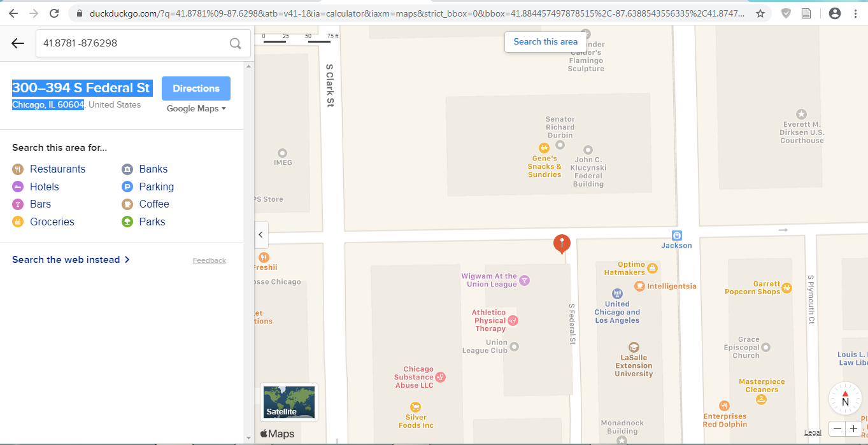Screen dimensions: 868x445
Task: Open the Feedback link
Action: pos(210,260)
